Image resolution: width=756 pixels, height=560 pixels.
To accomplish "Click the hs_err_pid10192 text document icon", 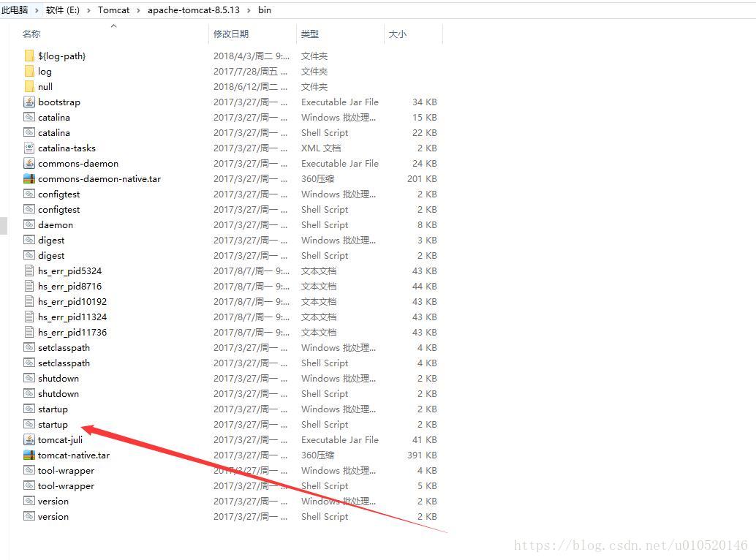I will click(29, 302).
